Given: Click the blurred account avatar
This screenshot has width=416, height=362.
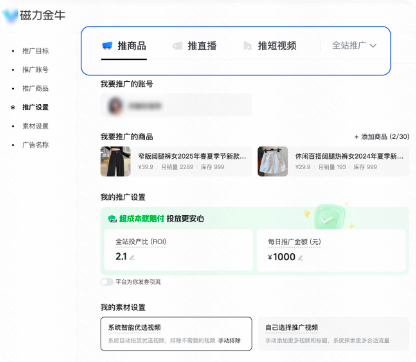Looking at the screenshot, I should pos(116,106).
